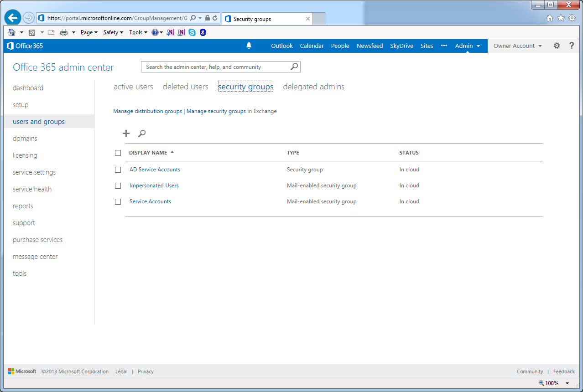This screenshot has height=392, width=583.
Task: Click the Skype icon in browser toolbar
Action: click(x=192, y=32)
